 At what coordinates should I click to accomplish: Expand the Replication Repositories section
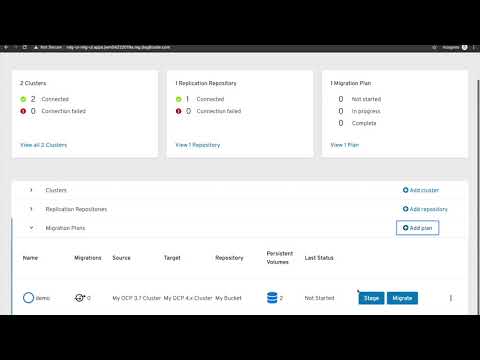pyautogui.click(x=31, y=209)
